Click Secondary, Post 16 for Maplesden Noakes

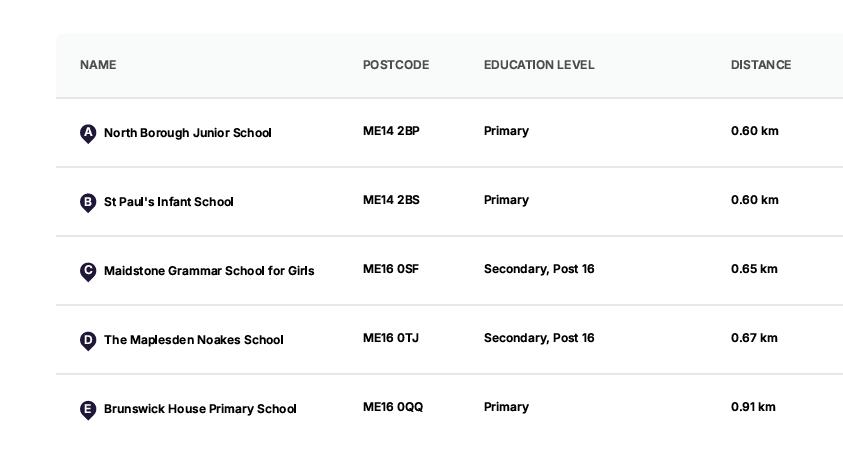point(539,338)
